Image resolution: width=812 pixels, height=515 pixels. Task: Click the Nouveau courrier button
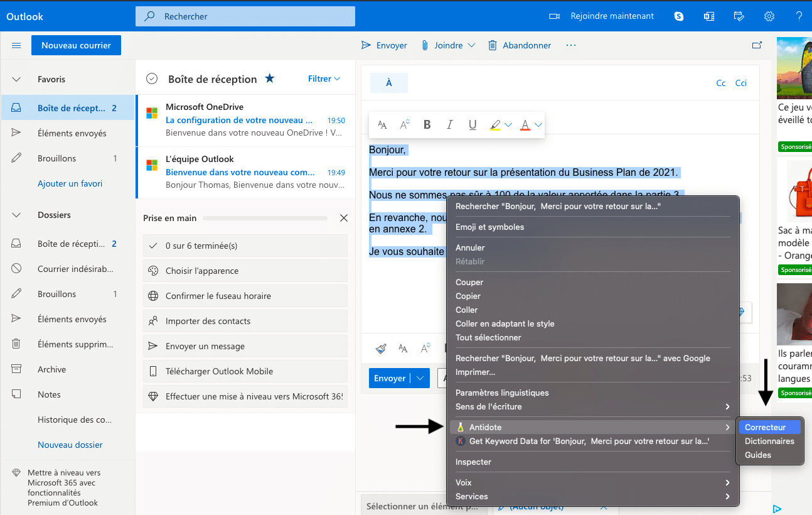(76, 45)
